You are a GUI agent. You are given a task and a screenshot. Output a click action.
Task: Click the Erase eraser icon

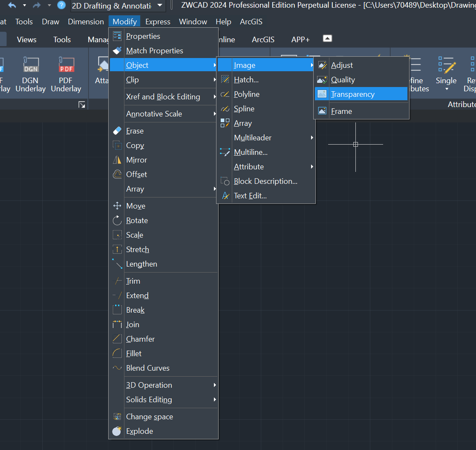[x=117, y=131]
